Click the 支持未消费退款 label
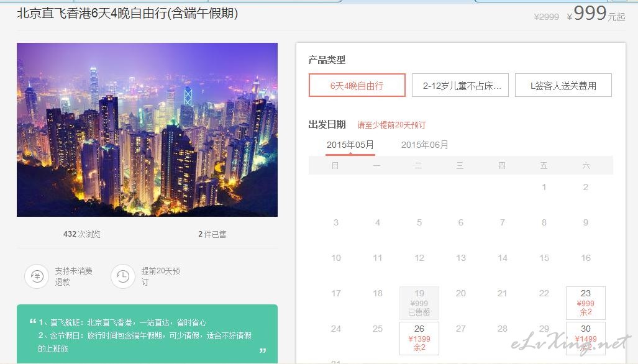638x364 pixels. (x=74, y=276)
